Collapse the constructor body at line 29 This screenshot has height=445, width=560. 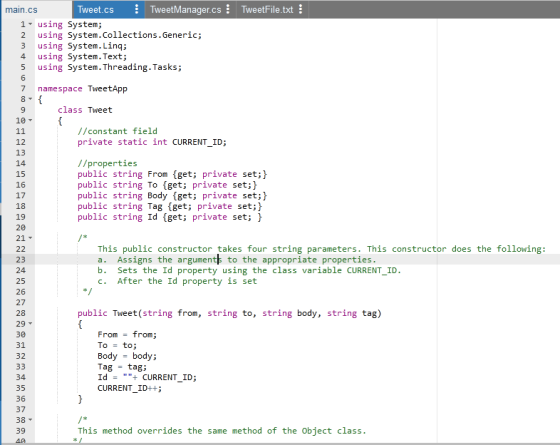[30, 324]
